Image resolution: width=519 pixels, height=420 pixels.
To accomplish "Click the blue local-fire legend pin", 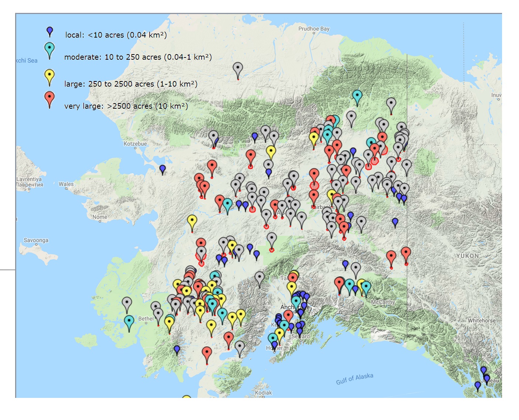I will point(50,32).
